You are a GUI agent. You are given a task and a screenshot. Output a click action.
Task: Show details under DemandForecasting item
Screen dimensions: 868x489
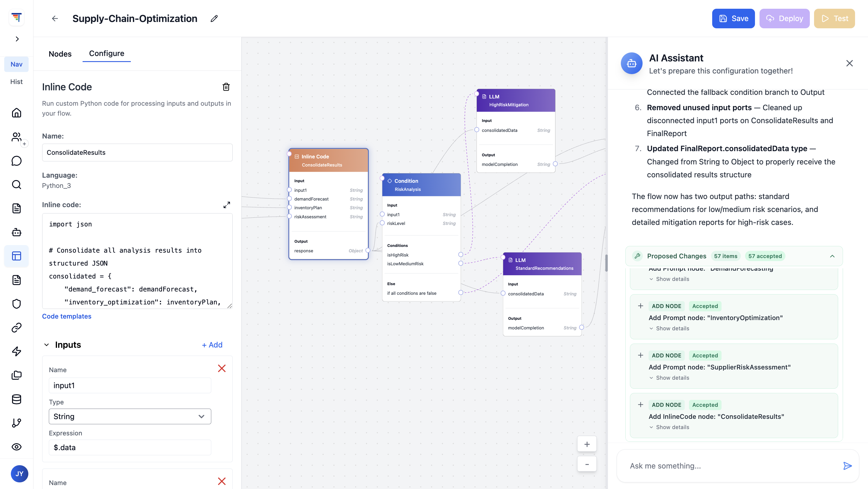coord(669,279)
